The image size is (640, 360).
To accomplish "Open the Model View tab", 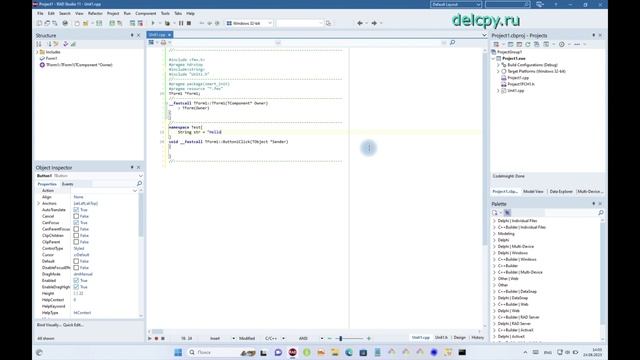I will coord(533,191).
